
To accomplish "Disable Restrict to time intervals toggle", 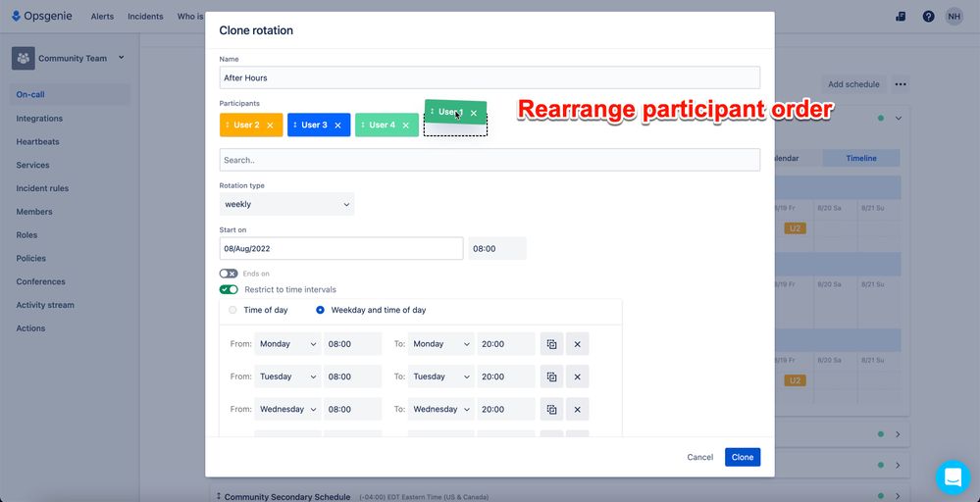I will click(x=229, y=289).
